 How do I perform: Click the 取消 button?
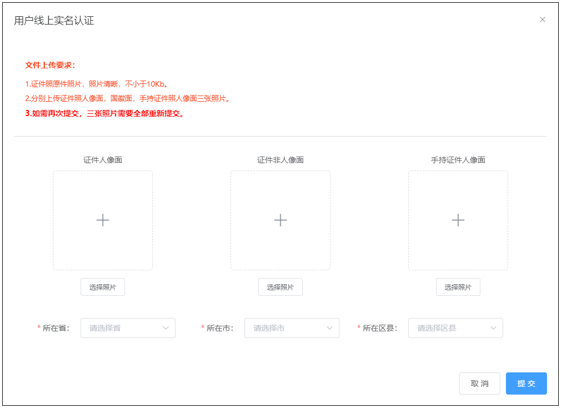[x=479, y=383]
